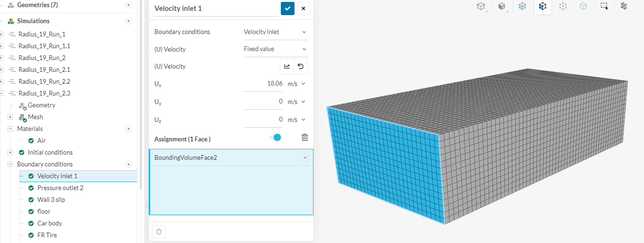Delete this boundary condition using the bottom trash button

[x=159, y=232]
